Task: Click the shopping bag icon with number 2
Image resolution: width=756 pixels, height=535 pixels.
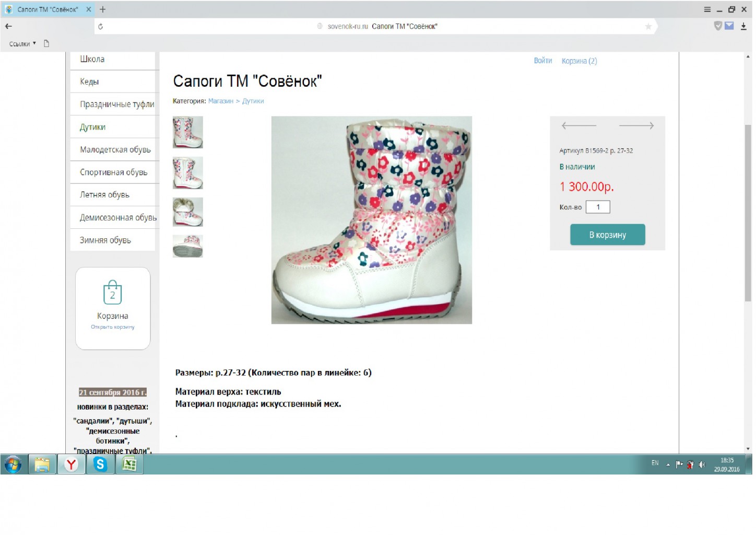Action: 112,292
